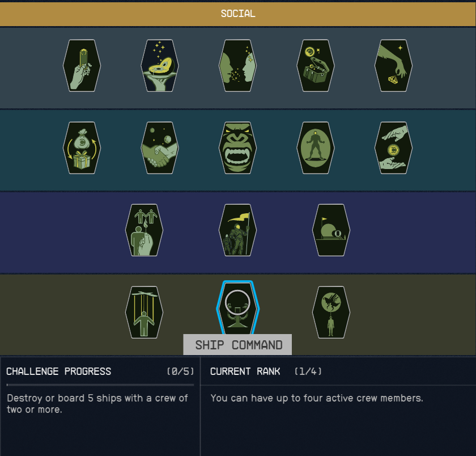Screen dimensions: 476x456
Task: Select the Deception skill money bag and gift
Action: tap(82, 148)
